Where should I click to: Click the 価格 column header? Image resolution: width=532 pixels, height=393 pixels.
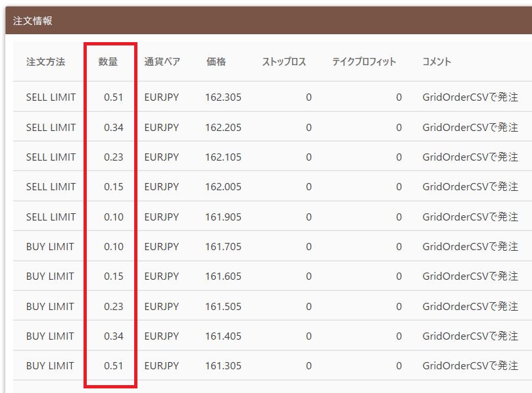click(x=216, y=61)
